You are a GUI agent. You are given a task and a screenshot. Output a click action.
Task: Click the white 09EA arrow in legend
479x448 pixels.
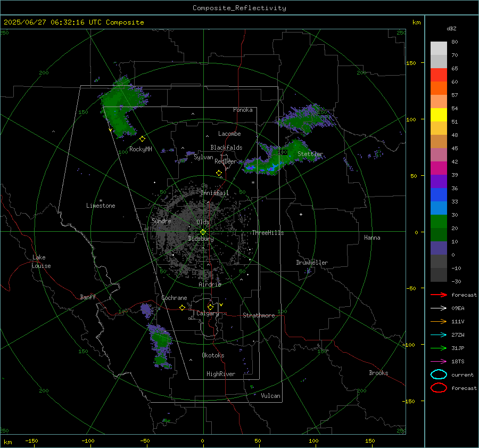439,308
